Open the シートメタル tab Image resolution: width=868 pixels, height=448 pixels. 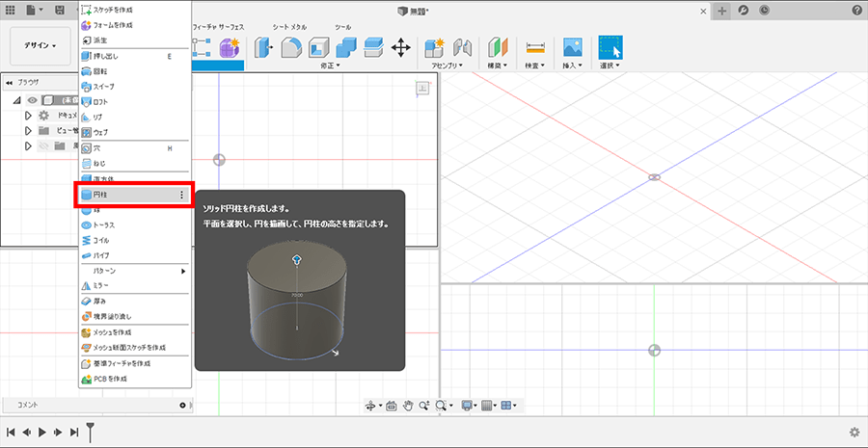(x=288, y=27)
